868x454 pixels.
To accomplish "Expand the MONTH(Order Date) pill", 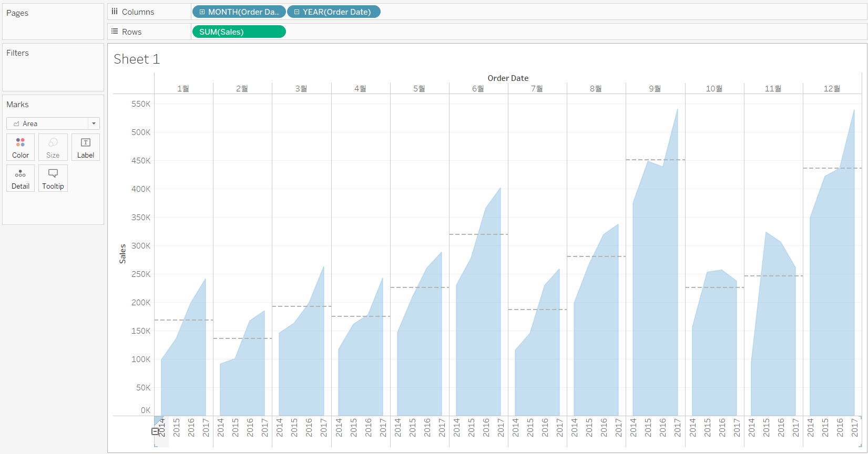I will 202,12.
